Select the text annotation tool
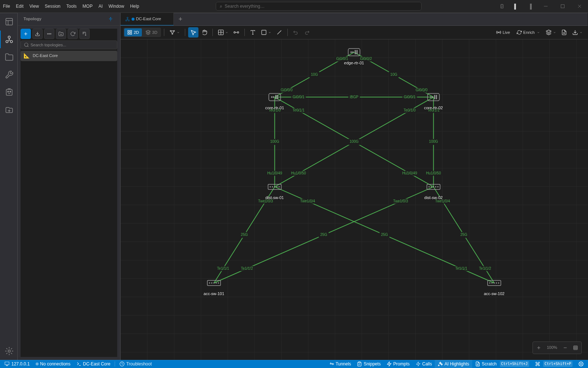The image size is (588, 368). tap(253, 32)
